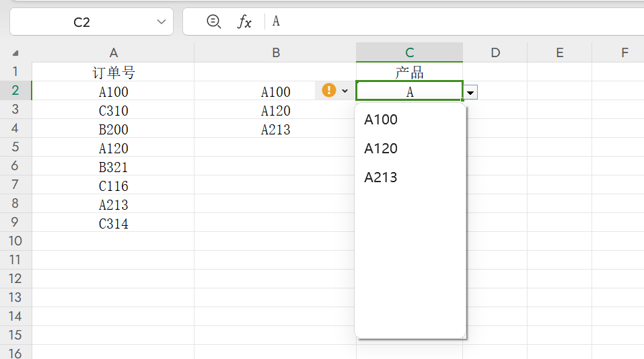Viewport: 644px width, 359px height.
Task: Click the Name Box showing C2
Action: click(x=81, y=22)
